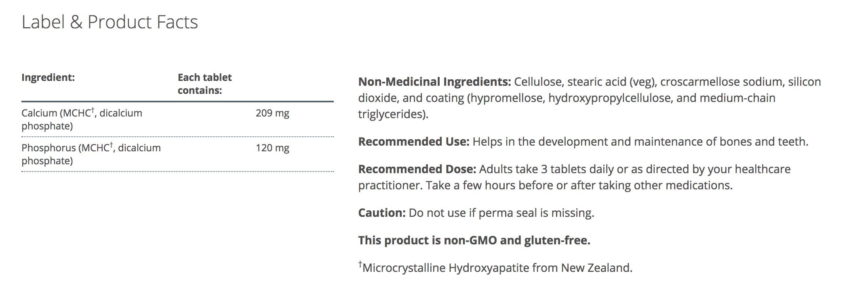Click the non-GMO and gluten-free statement
Screen dimensions: 868x284
tap(474, 240)
